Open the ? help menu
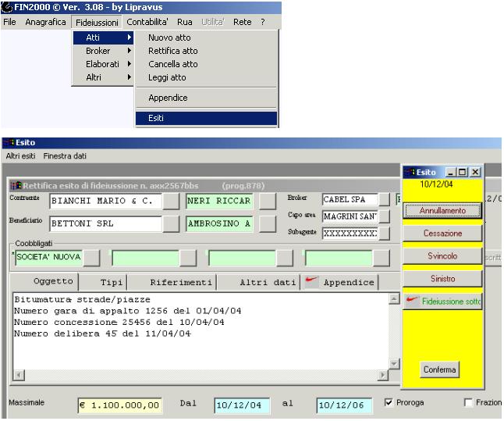This screenshot has width=504, height=421. pyautogui.click(x=263, y=22)
